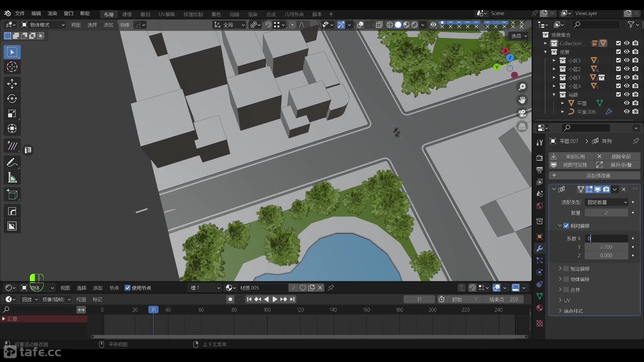Open the 编辑 menu

tap(36, 13)
